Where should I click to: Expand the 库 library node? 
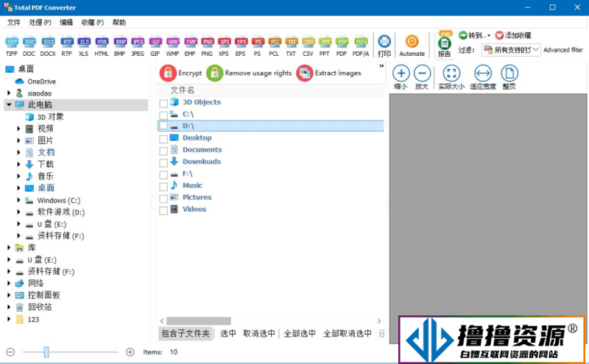click(9, 247)
